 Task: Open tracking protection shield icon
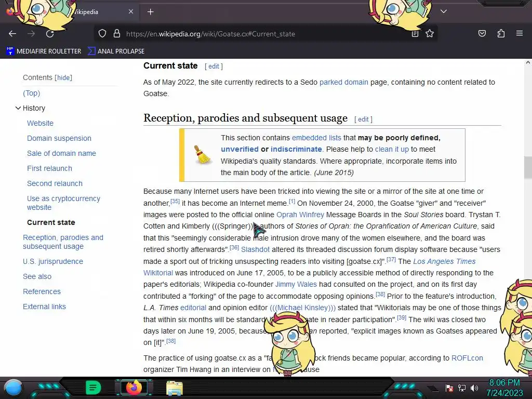[102, 34]
